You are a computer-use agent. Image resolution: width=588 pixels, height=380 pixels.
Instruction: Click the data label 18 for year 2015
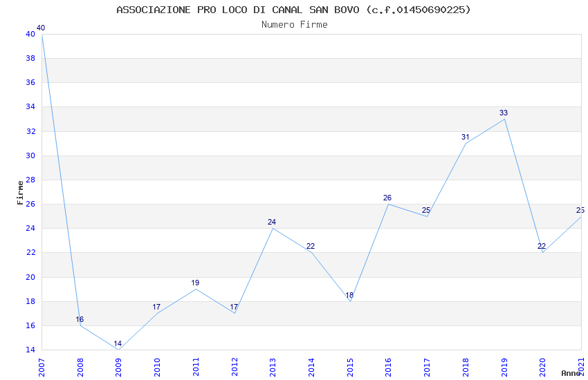tap(349, 295)
